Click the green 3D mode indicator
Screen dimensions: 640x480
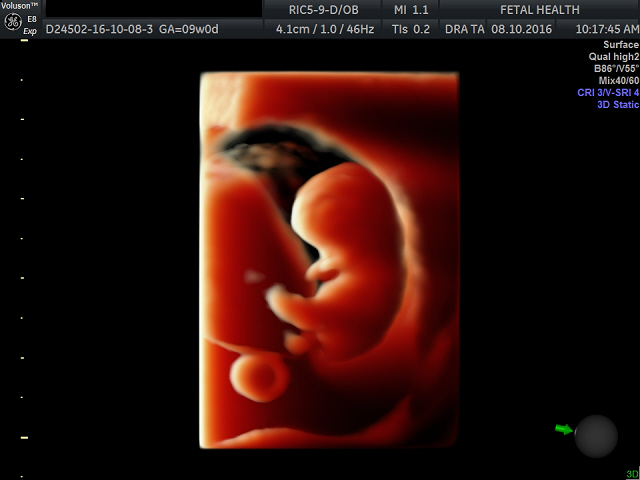click(632, 474)
